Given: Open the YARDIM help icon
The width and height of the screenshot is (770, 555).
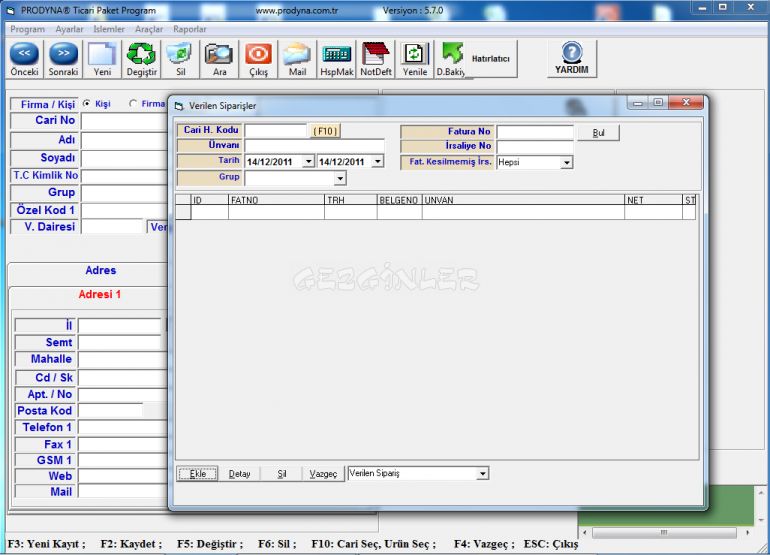Looking at the screenshot, I should click(x=572, y=59).
